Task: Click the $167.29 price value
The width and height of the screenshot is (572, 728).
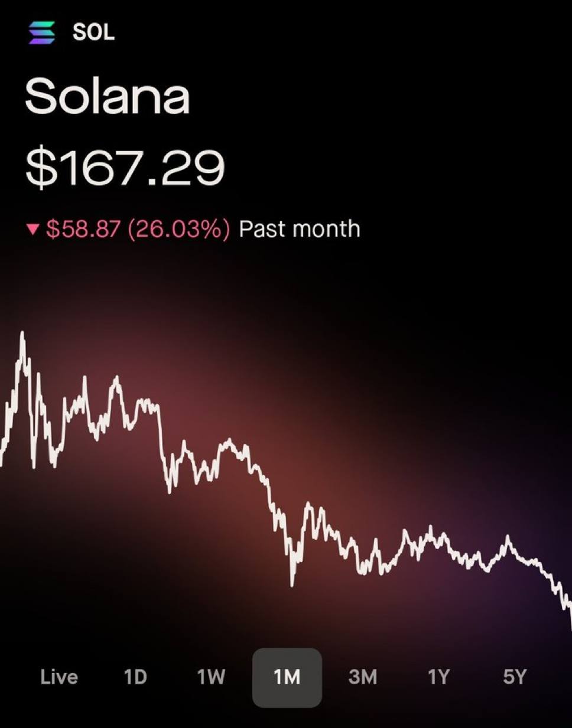Action: coord(125,168)
